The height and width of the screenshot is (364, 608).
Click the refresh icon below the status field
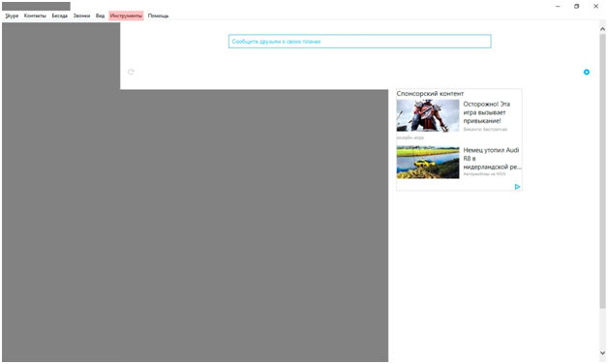tap(131, 72)
